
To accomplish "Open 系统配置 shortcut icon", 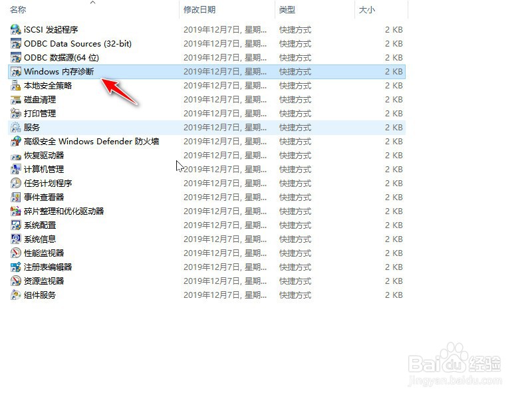I will pyautogui.click(x=15, y=225).
